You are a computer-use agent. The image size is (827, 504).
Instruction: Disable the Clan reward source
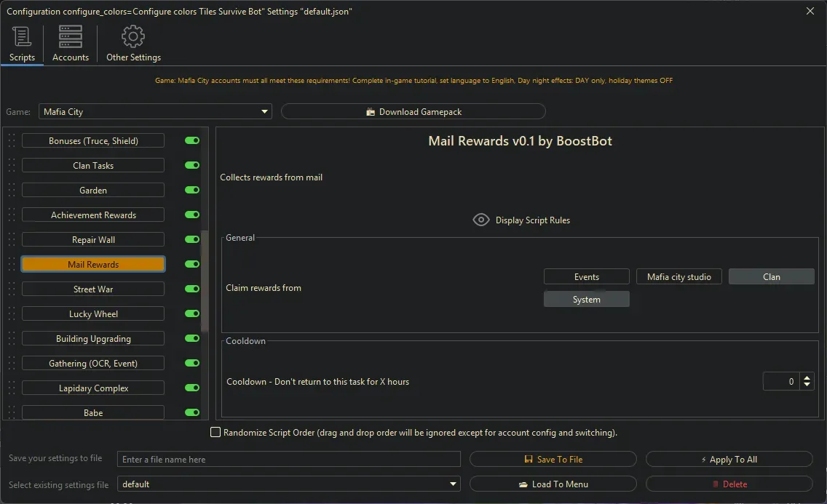771,276
